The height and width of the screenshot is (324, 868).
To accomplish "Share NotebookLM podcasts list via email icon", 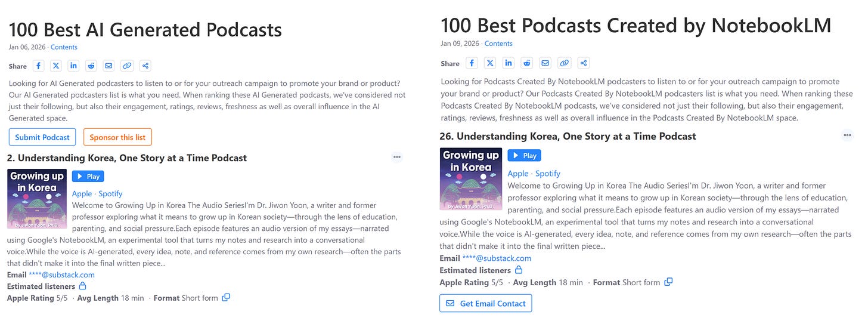I will point(545,63).
